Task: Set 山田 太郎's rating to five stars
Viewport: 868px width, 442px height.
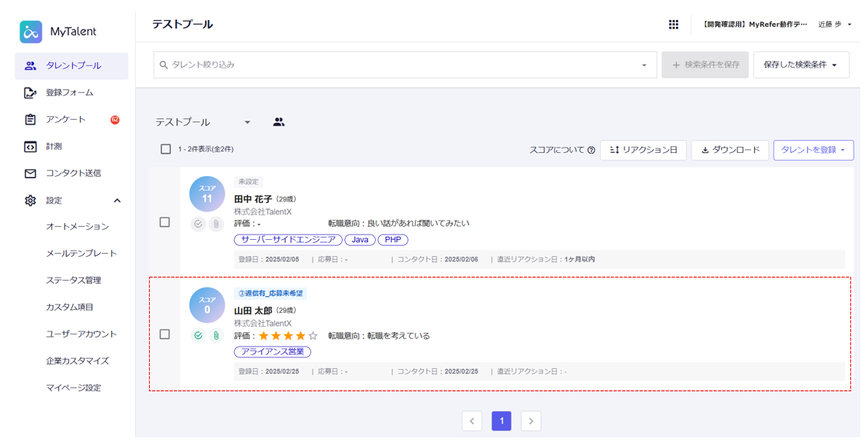Action: pyautogui.click(x=313, y=336)
